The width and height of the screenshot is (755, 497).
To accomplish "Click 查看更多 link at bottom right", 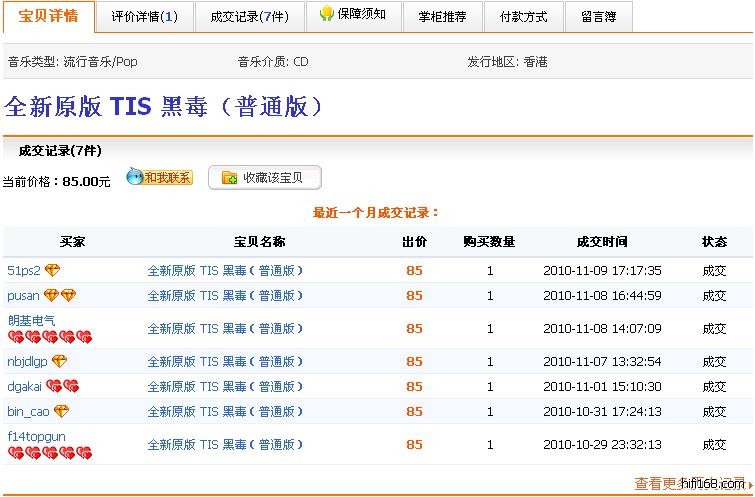I will coord(660,483).
